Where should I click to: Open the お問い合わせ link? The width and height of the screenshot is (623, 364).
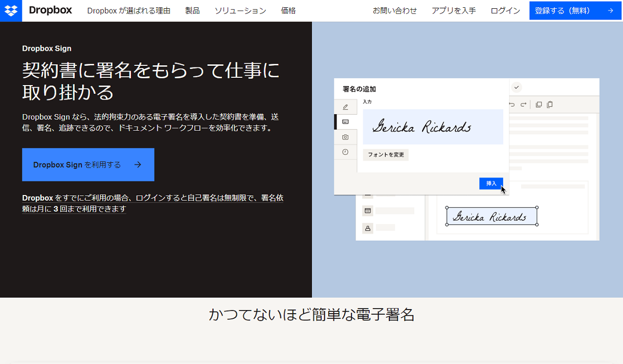pyautogui.click(x=395, y=10)
